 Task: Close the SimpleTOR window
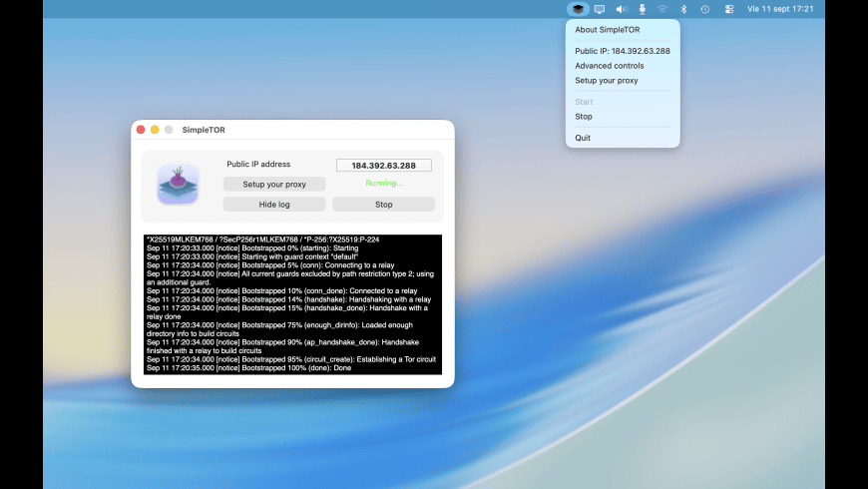click(x=141, y=130)
